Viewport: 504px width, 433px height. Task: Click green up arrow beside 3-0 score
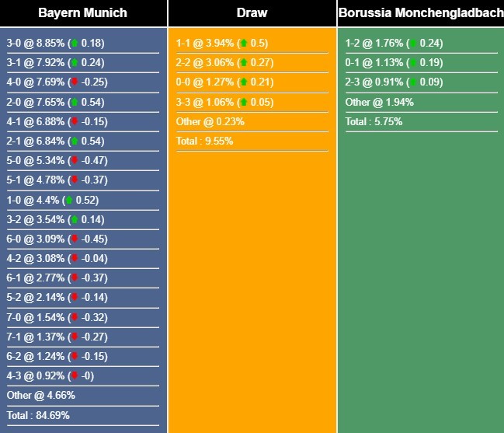pos(75,43)
